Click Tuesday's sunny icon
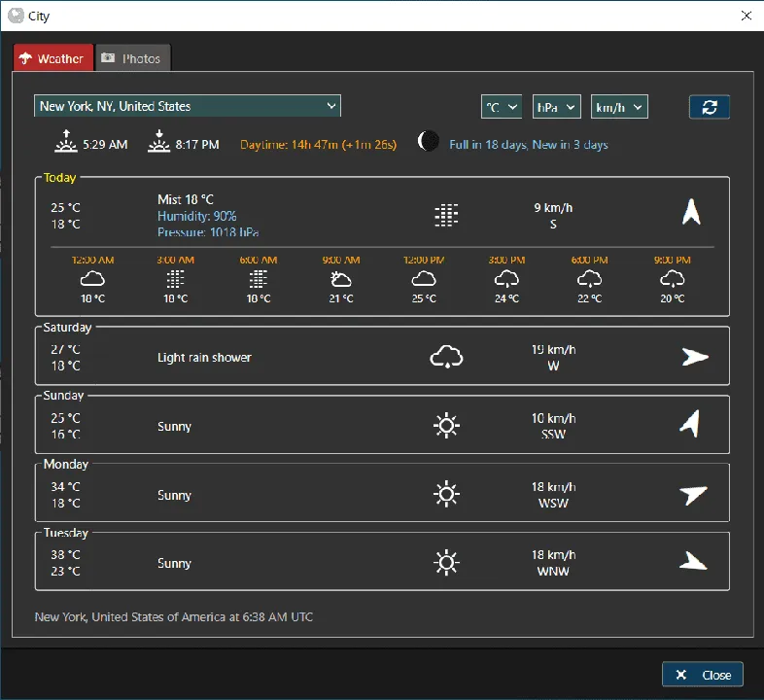Screen dimensions: 764x700 446,563
